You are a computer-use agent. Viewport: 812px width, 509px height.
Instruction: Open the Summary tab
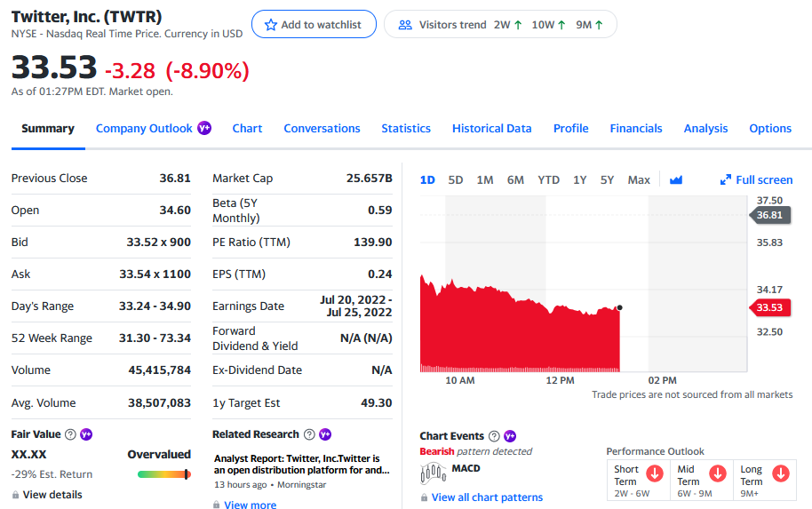48,129
